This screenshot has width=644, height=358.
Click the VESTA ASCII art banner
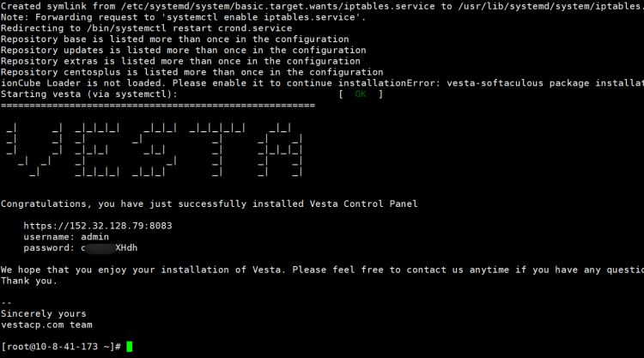155,150
